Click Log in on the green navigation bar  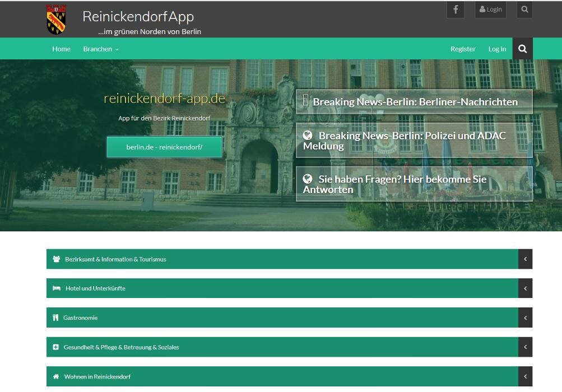click(x=497, y=49)
